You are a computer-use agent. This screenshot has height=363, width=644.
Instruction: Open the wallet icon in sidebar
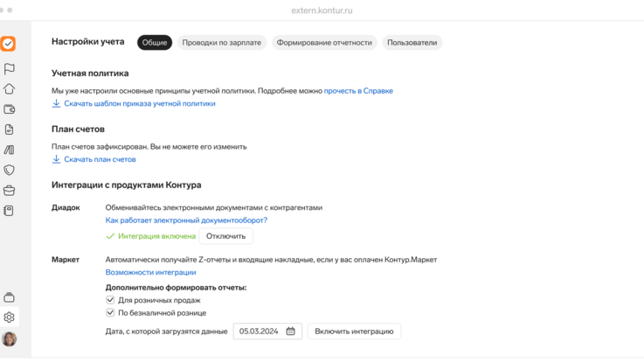tap(10, 109)
